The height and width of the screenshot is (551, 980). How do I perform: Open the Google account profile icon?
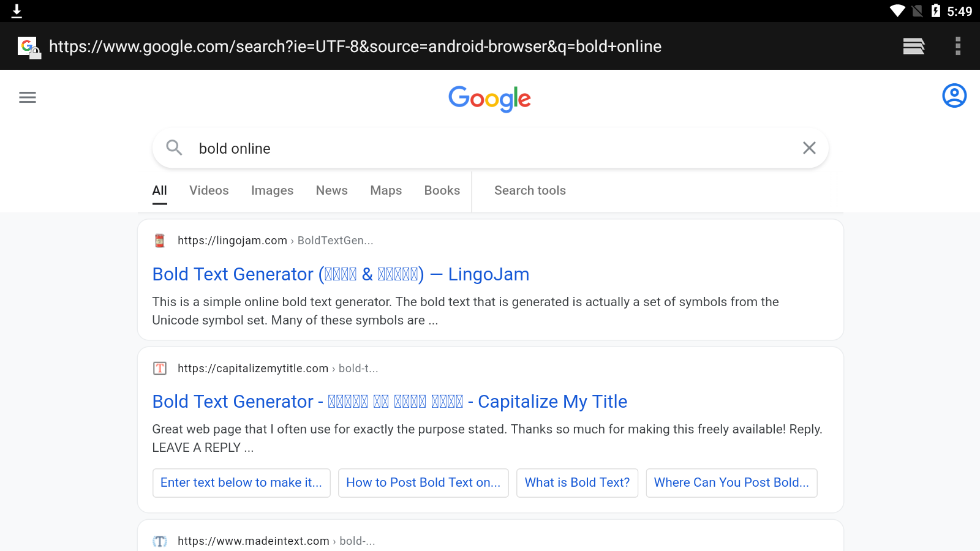pyautogui.click(x=954, y=96)
